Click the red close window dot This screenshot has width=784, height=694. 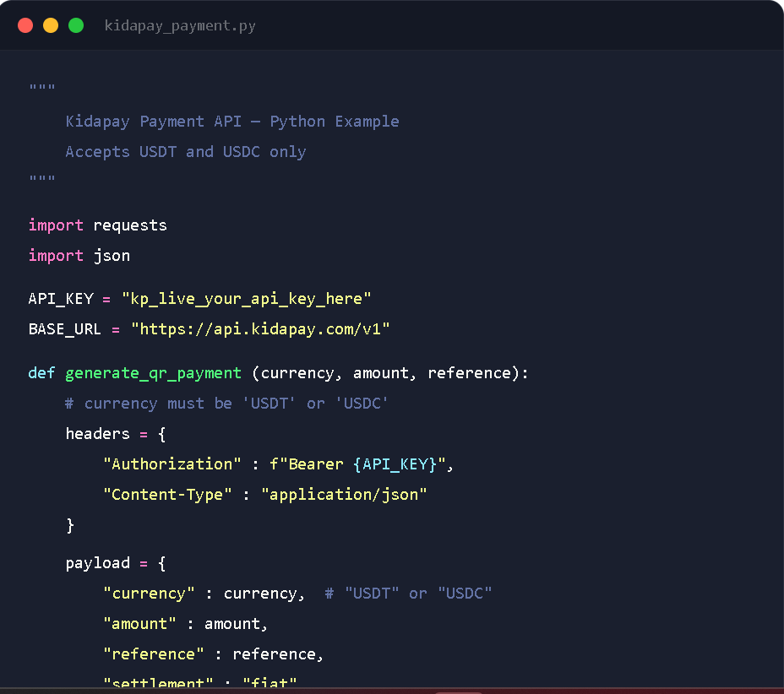pyautogui.click(x=25, y=25)
